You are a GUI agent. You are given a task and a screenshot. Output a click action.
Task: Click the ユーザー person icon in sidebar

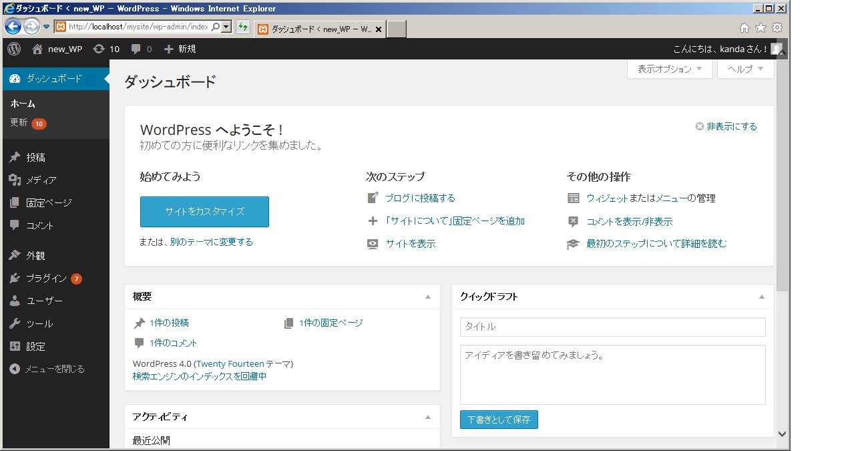click(15, 301)
